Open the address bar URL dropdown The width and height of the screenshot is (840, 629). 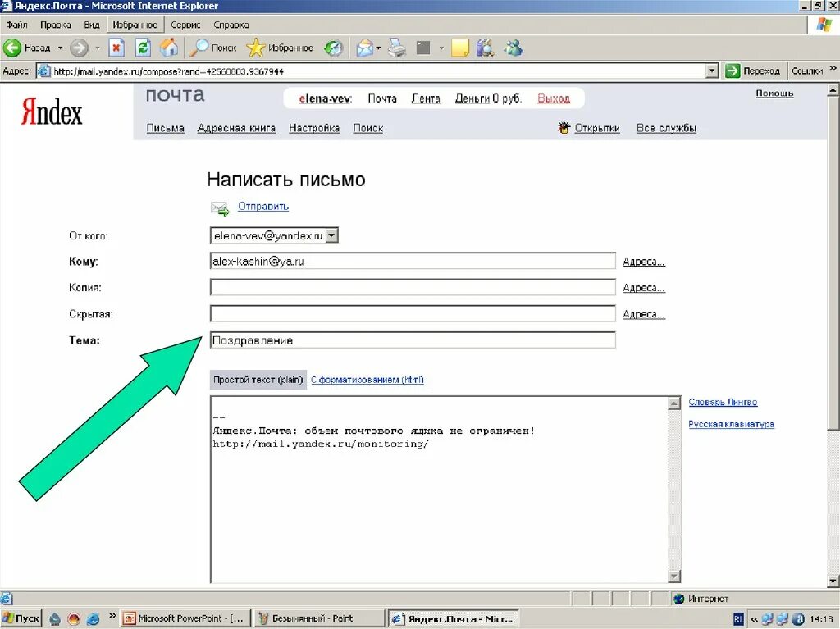coord(711,71)
